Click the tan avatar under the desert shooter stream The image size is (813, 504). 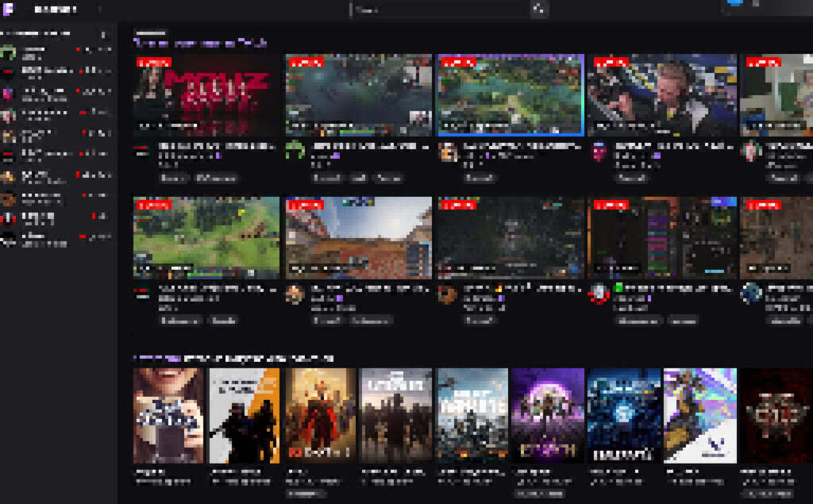[295, 294]
